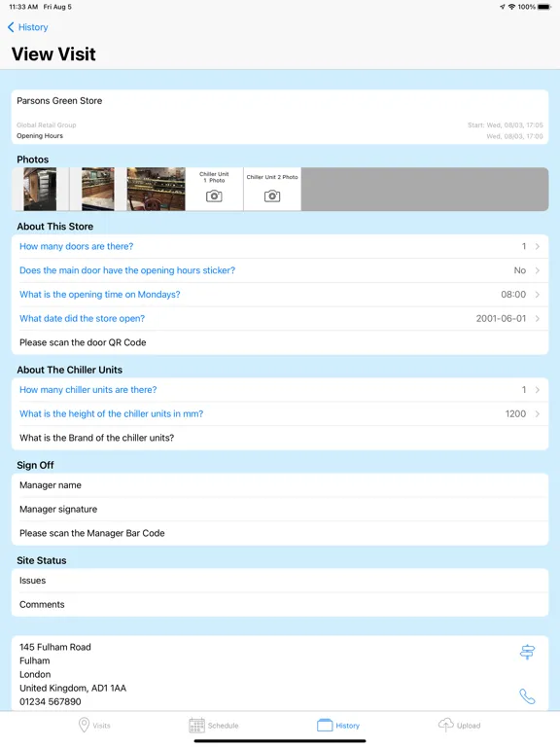This screenshot has height=747, width=560.
Task: Select the History tab
Action: 338,725
